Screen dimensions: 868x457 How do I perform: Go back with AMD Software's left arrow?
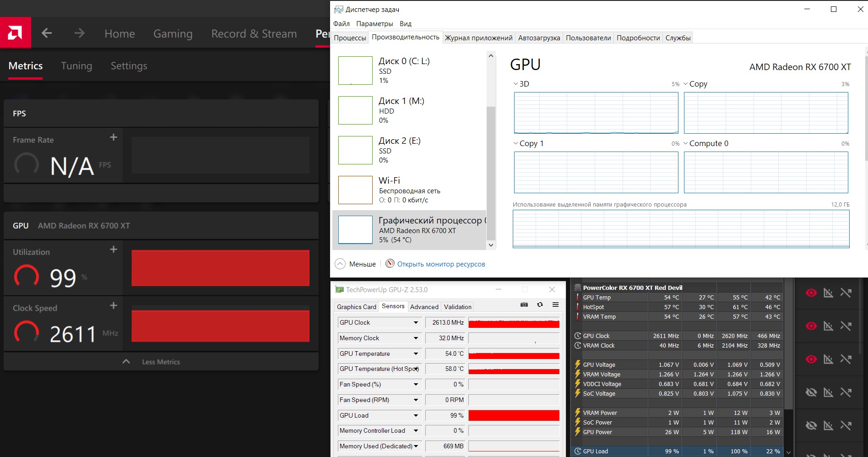(47, 33)
